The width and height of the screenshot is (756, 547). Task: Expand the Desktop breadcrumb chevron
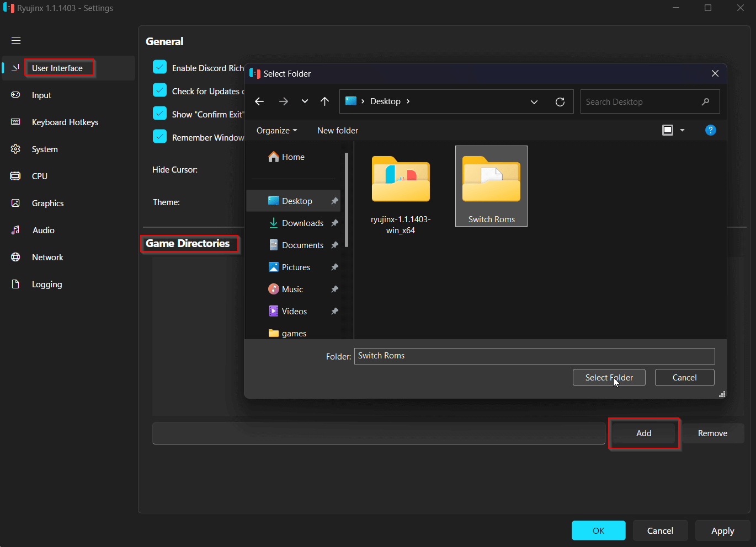[x=408, y=101]
